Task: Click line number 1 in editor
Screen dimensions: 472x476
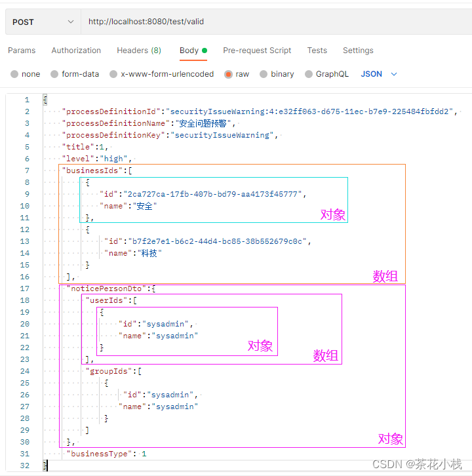Action: pos(27,100)
